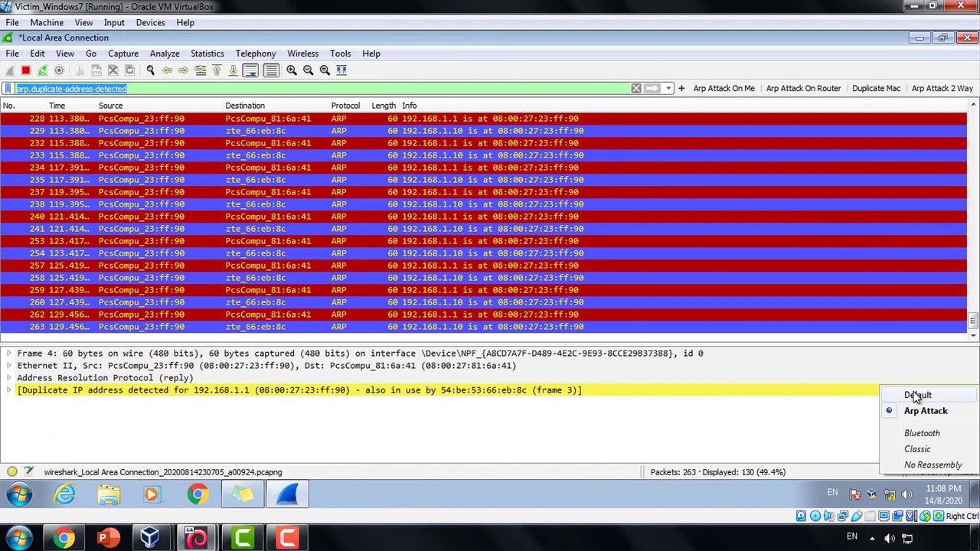Apply the Duplicate Mac filter button
980x551 pixels.
coord(876,89)
